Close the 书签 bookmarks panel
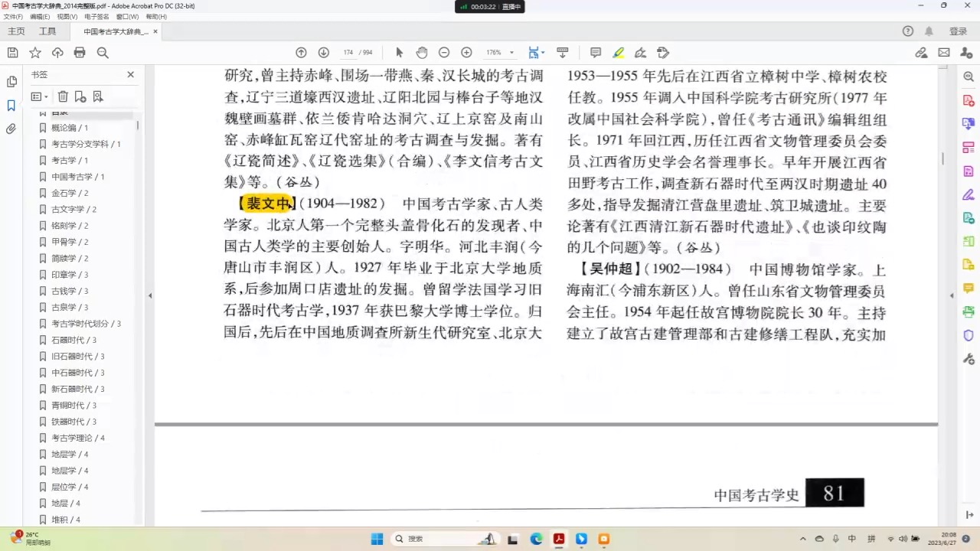This screenshot has width=980, height=551. tap(130, 74)
